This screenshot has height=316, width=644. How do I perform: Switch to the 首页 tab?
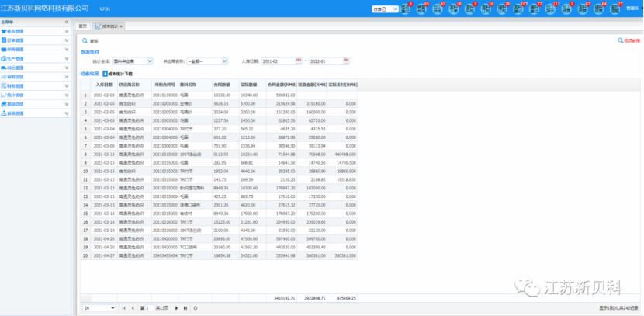tap(82, 26)
